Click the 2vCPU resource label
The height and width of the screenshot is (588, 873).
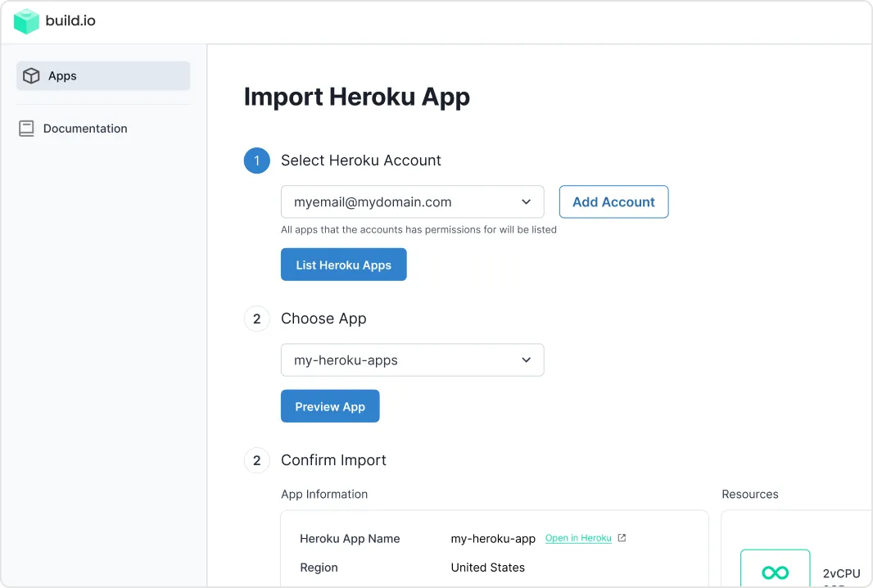pos(841,573)
